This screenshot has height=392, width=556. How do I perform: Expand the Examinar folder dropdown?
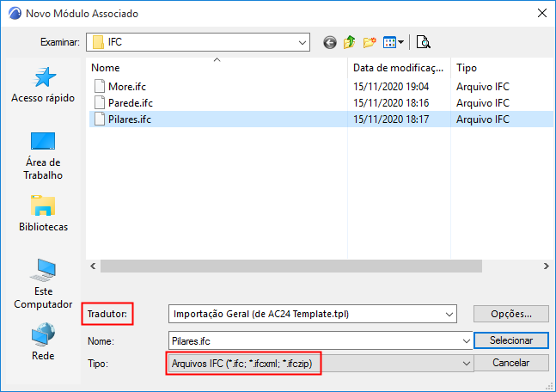pyautogui.click(x=302, y=41)
